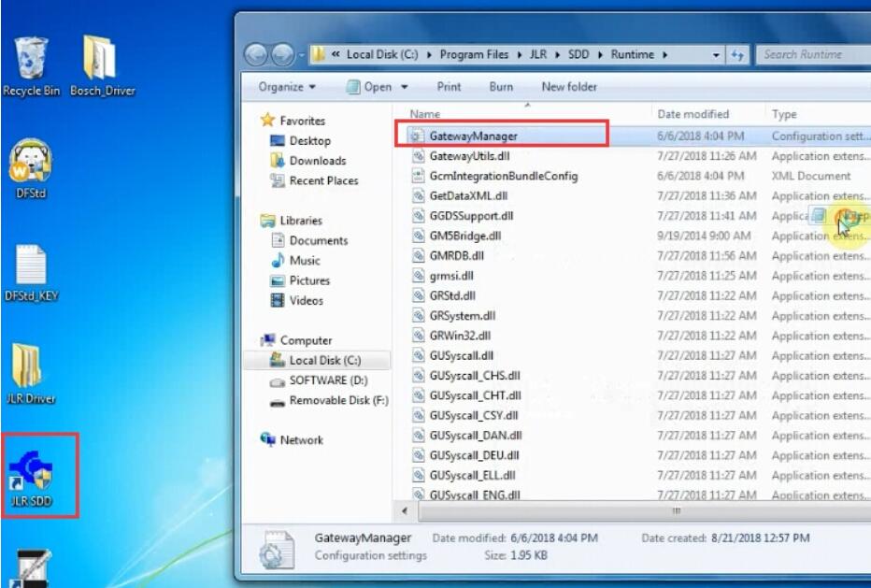The height and width of the screenshot is (588, 871).
Task: Sort files by Date modified column
Action: 693,114
